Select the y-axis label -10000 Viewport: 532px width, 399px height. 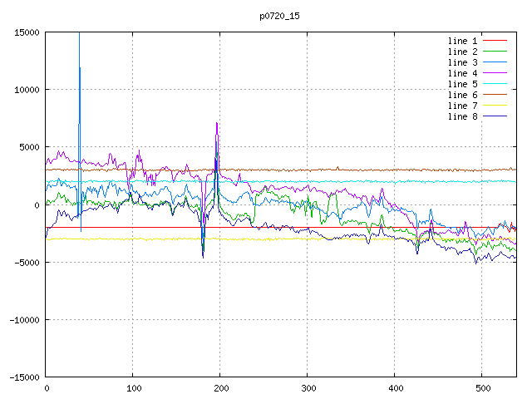coord(24,320)
